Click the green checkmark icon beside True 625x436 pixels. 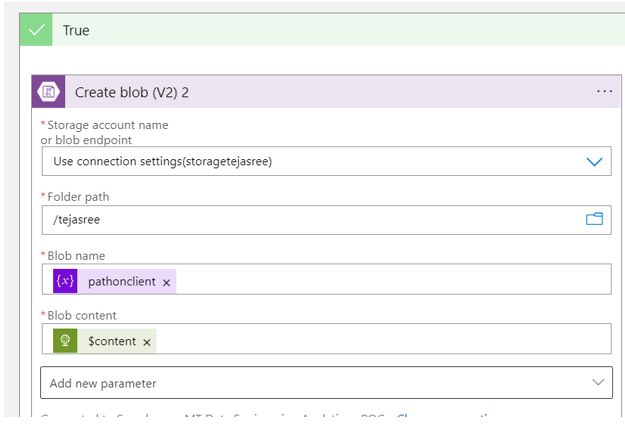click(37, 30)
